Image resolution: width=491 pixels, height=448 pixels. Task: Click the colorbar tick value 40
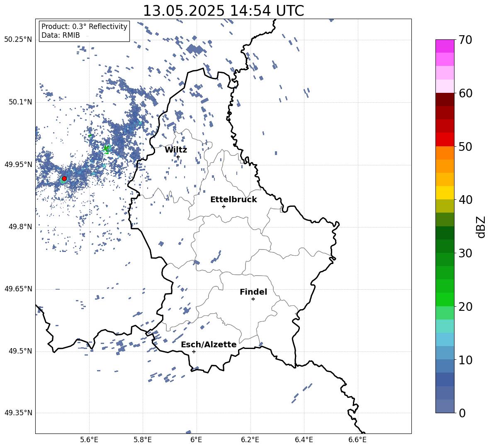click(465, 200)
